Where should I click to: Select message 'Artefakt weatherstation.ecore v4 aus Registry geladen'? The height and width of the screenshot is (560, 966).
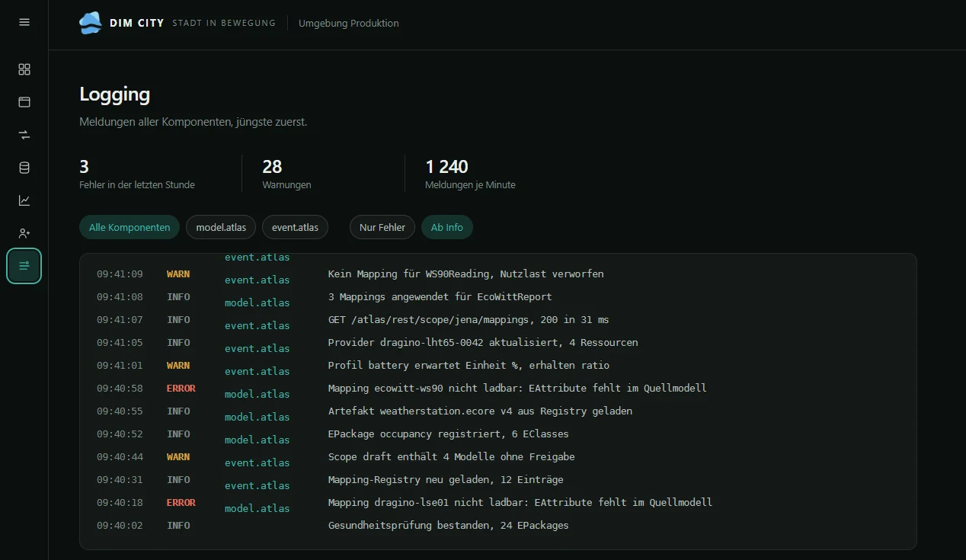[480, 411]
